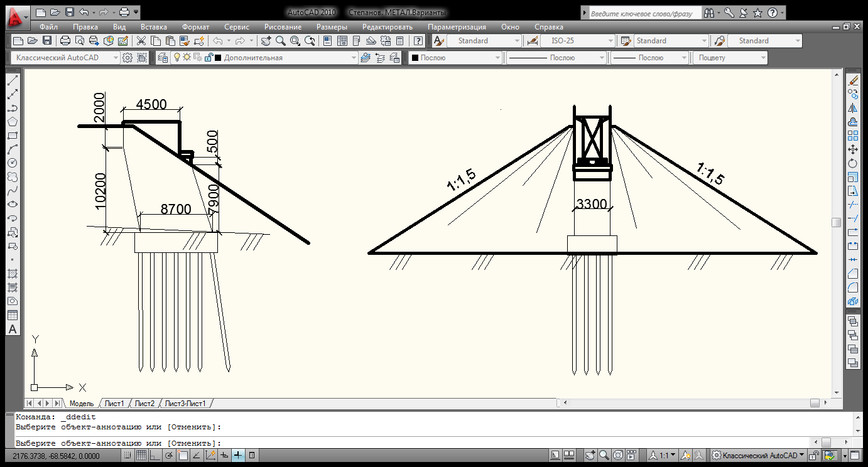The image size is (868, 467).
Task: Select the Circle draw tool
Action: 13,163
